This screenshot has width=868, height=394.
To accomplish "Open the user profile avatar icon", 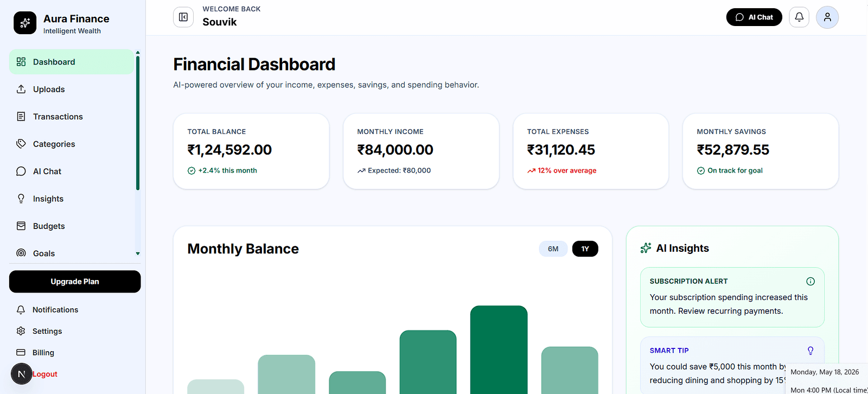I will (827, 17).
